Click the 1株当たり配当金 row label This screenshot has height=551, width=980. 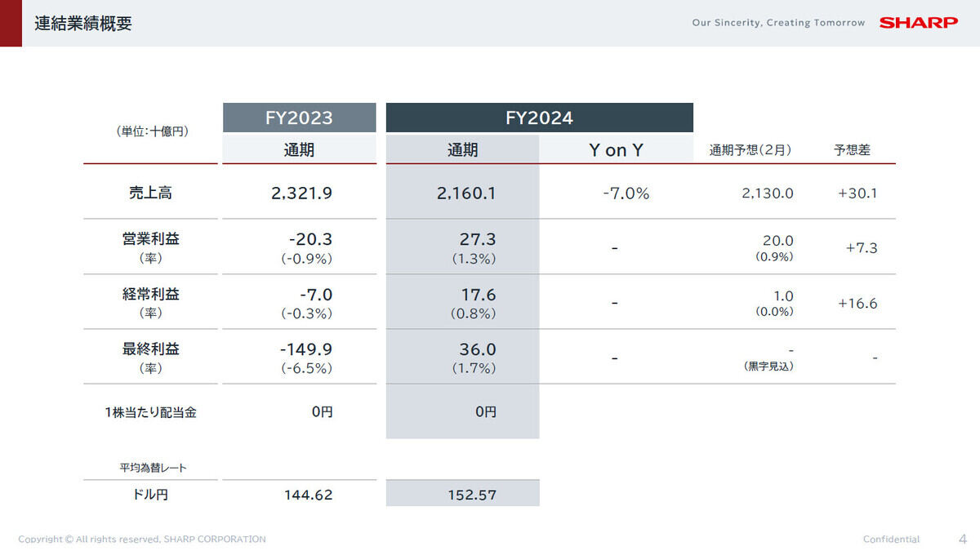point(150,412)
